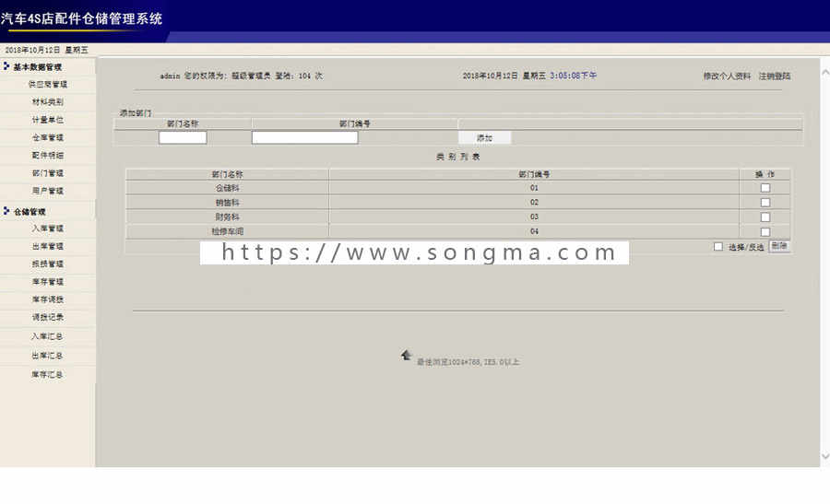Click department number 01 cell

click(534, 188)
